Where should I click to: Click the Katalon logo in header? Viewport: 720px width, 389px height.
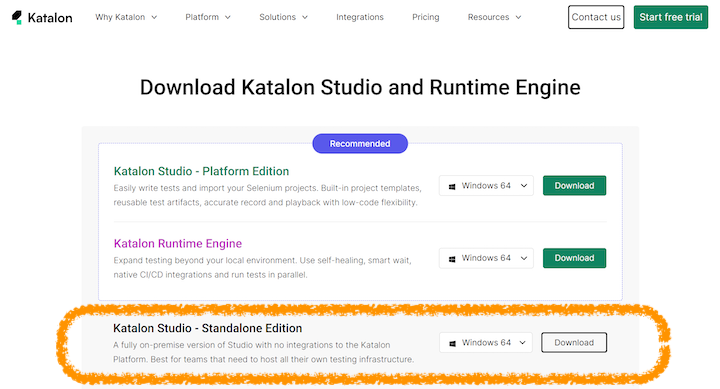tap(42, 17)
